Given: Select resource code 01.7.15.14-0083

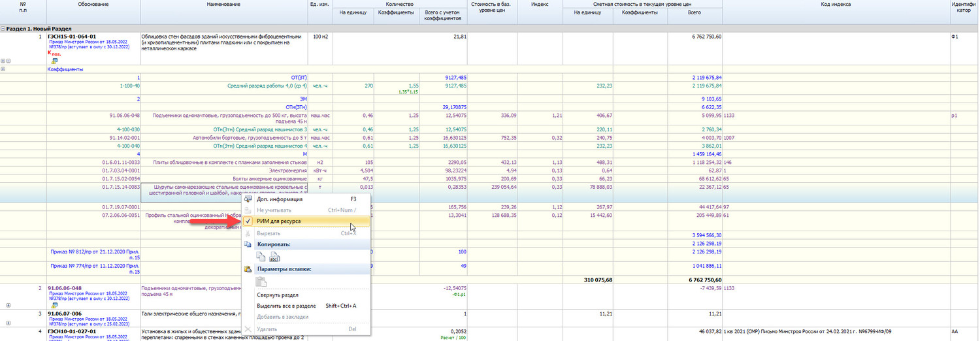Looking at the screenshot, I should pyautogui.click(x=121, y=187).
